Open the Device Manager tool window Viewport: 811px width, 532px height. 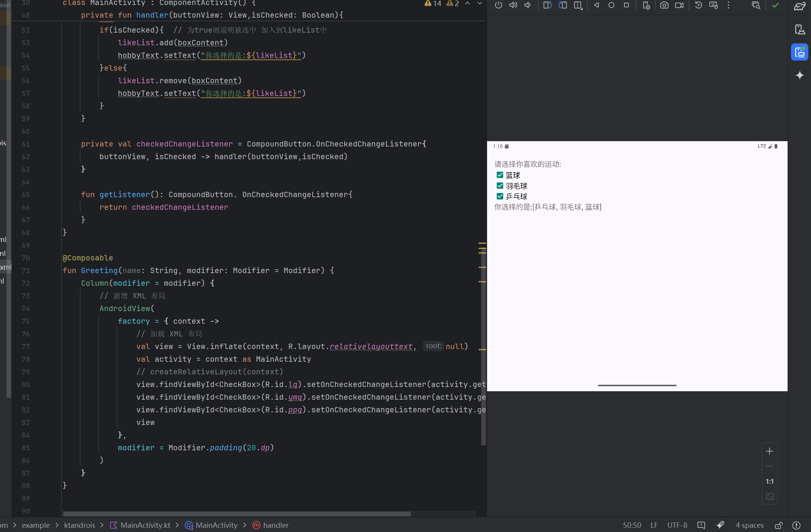[800, 30]
